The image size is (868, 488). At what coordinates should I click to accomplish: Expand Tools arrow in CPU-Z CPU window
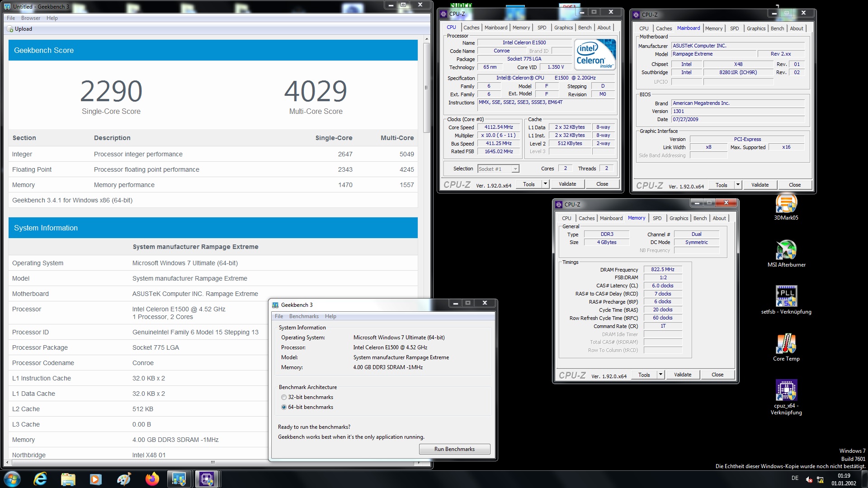pyautogui.click(x=545, y=184)
